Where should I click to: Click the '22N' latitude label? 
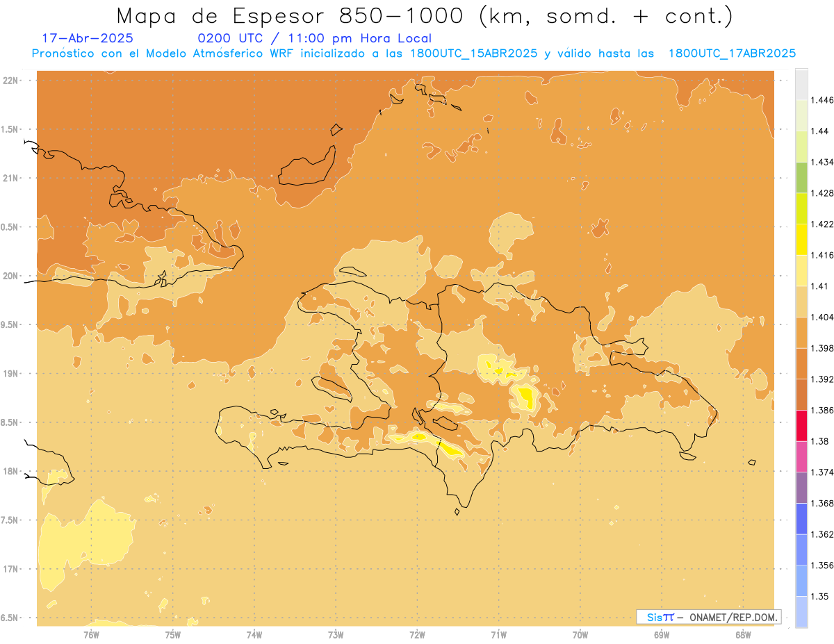[12, 81]
